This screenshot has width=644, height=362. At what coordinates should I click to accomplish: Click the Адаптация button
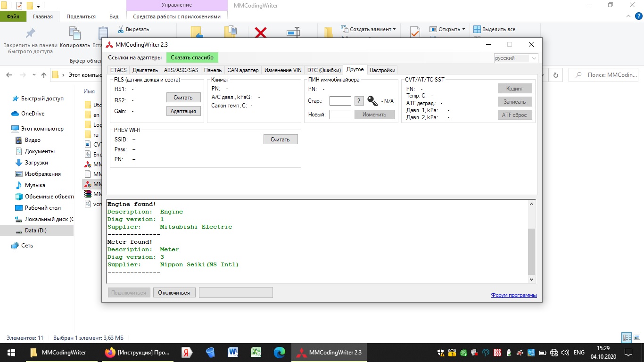(183, 111)
